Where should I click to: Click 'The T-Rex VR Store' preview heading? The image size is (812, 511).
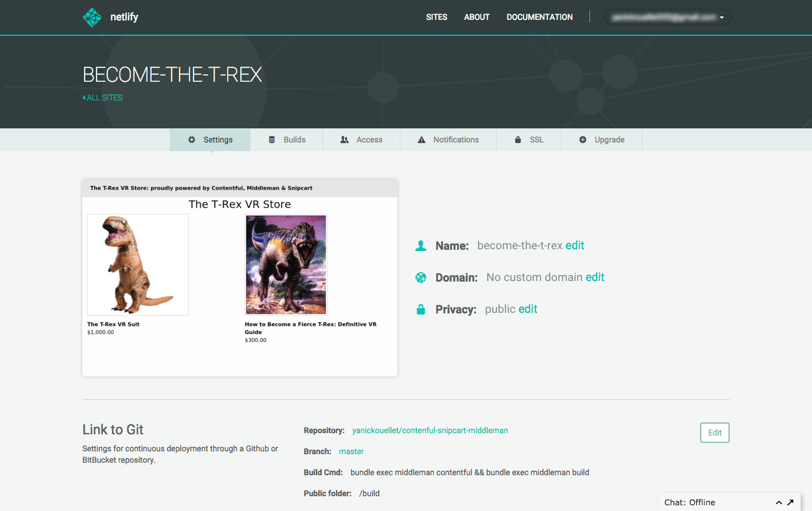tap(240, 204)
